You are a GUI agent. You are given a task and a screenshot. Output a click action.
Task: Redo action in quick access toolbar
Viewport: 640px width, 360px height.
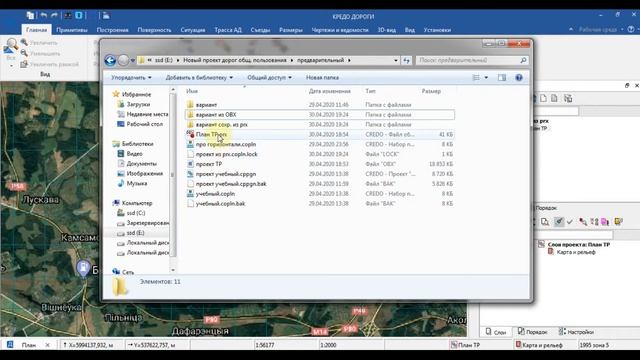pyautogui.click(x=54, y=16)
